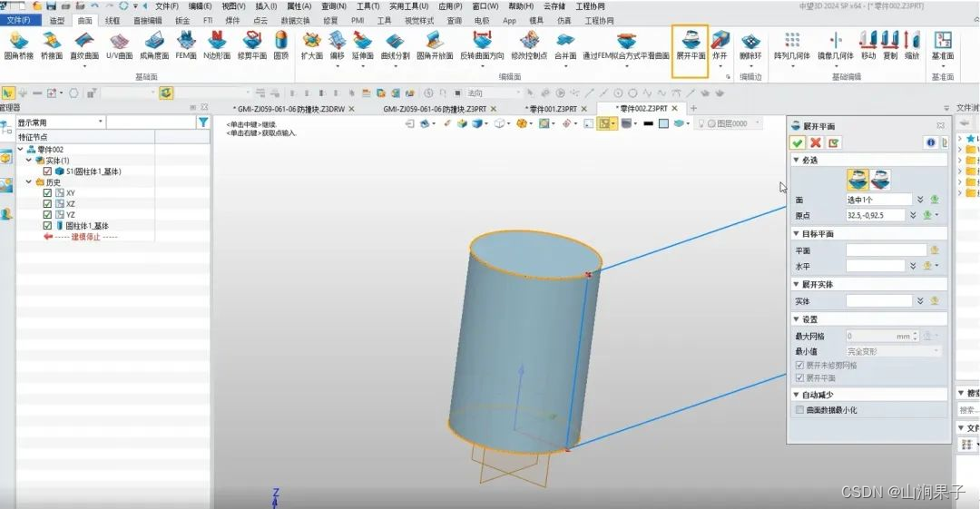
Task: Select the 圆角桥接 surface tool
Action: pyautogui.click(x=19, y=45)
